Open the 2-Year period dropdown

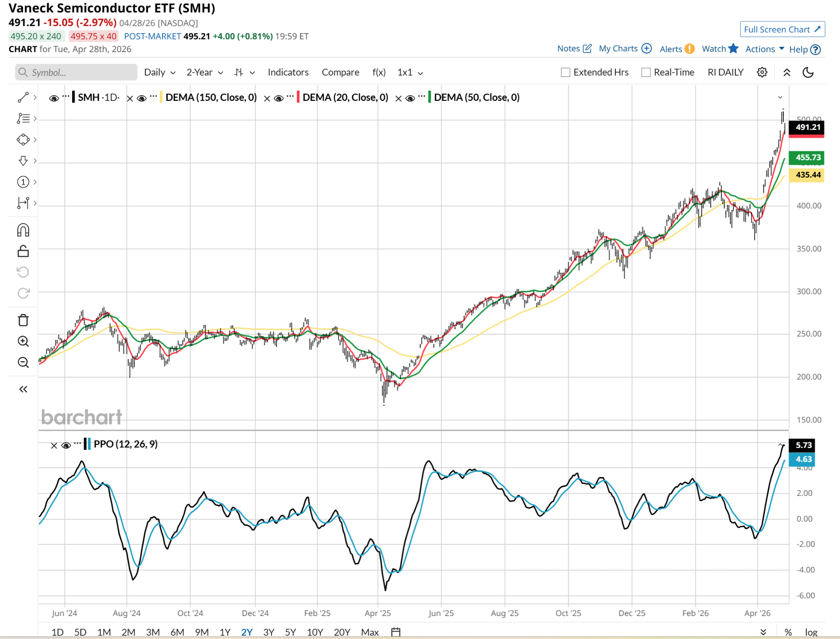point(204,73)
